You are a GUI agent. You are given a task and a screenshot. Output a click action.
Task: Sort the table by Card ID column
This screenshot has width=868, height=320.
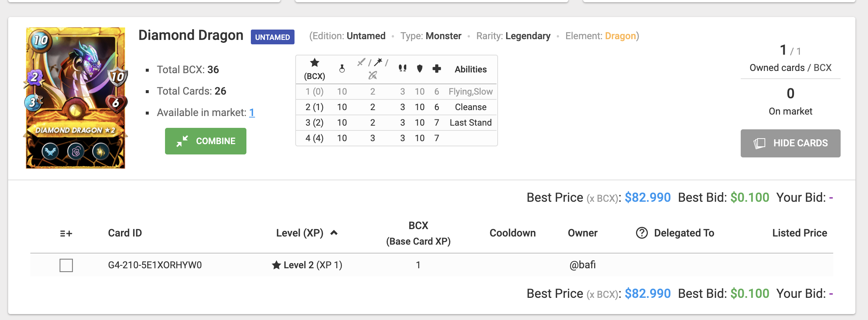(x=125, y=233)
